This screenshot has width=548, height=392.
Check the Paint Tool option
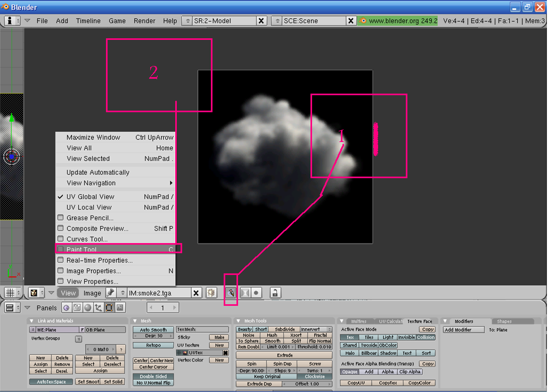coord(61,249)
